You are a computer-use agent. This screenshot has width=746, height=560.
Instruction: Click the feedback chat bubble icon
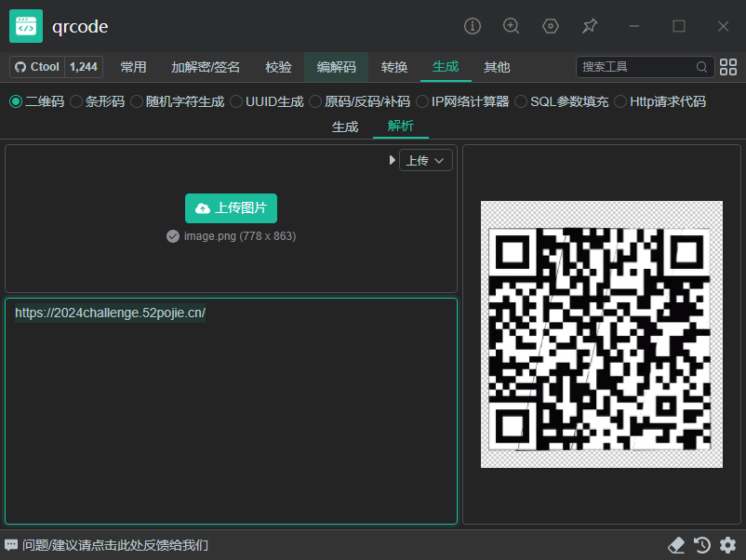(11, 545)
